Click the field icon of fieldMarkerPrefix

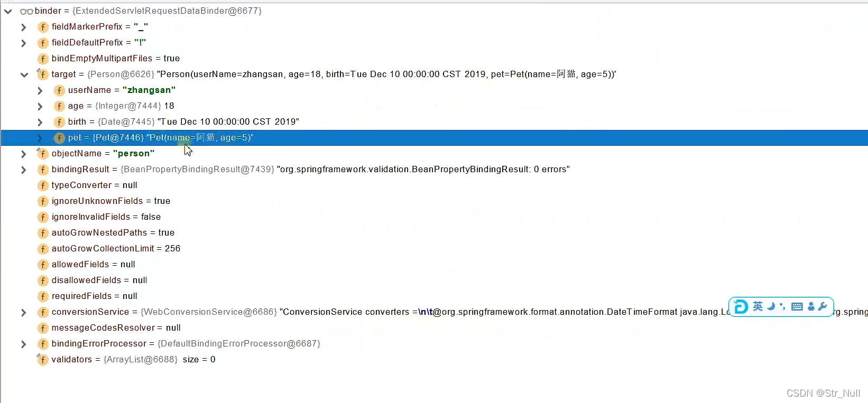coord(43,27)
